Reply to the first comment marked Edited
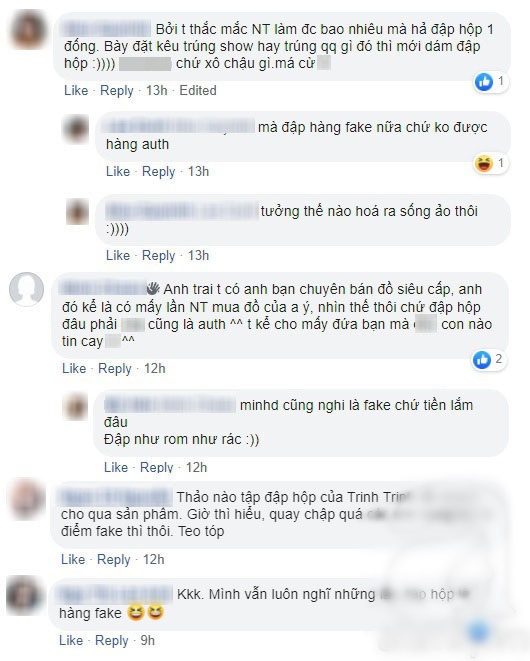Screen dimensions: 530x661 tap(116, 90)
